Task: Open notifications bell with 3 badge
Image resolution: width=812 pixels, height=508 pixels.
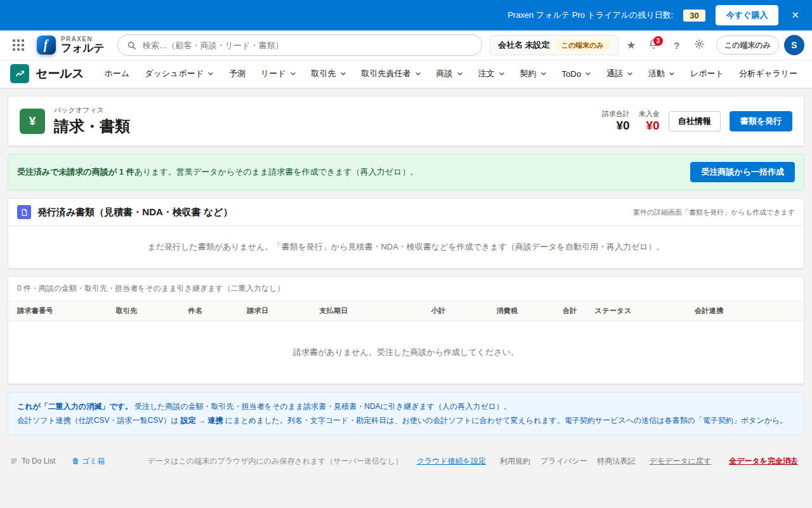Action: (654, 44)
